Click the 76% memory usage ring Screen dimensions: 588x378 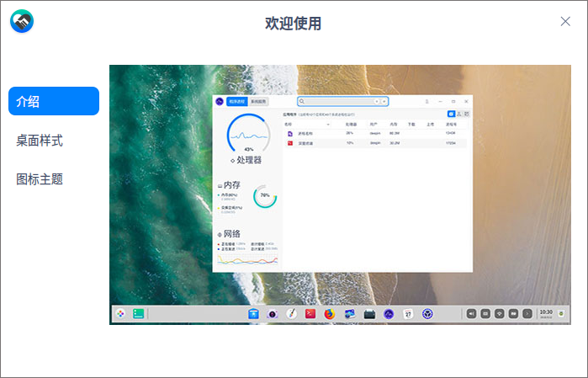[265, 195]
